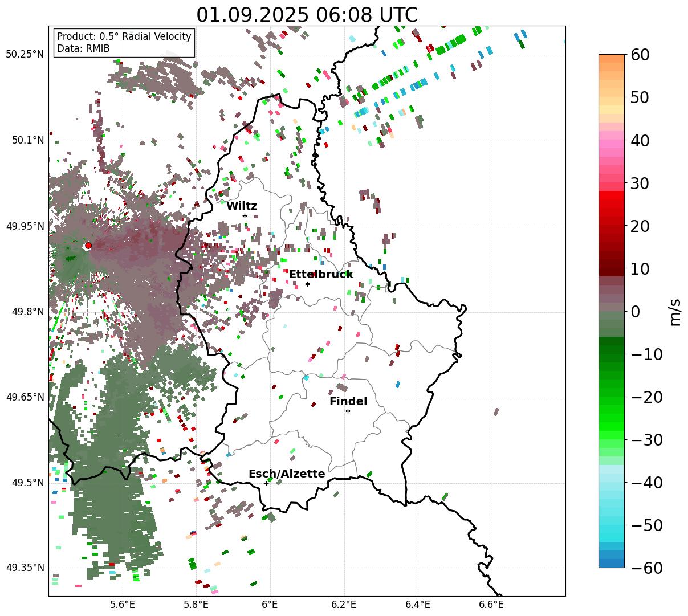Click the 49.8°N latitude label

pyautogui.click(x=27, y=312)
